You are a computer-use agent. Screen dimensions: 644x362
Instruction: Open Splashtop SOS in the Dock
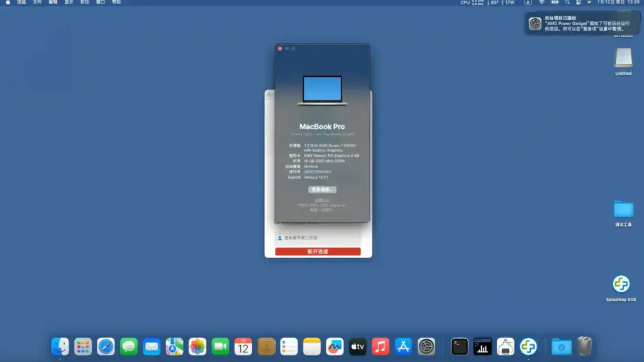528,346
